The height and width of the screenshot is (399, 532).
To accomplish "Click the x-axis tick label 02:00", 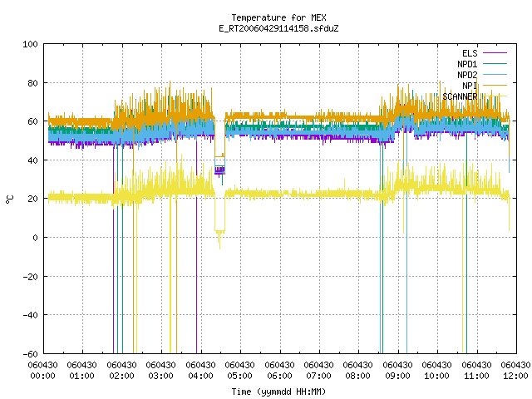I will pyautogui.click(x=121, y=376).
